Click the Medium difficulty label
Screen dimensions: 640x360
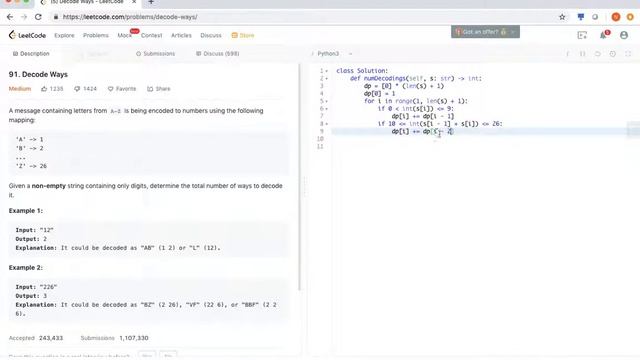(20, 89)
